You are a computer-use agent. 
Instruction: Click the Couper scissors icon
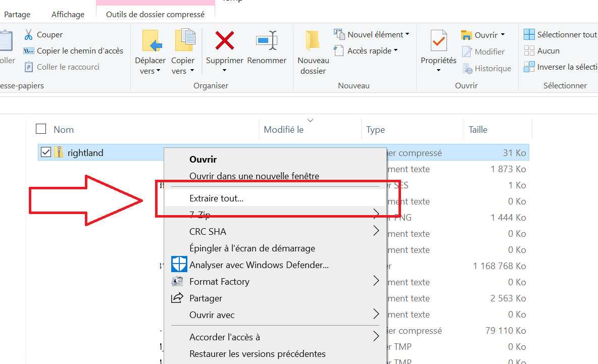click(28, 35)
